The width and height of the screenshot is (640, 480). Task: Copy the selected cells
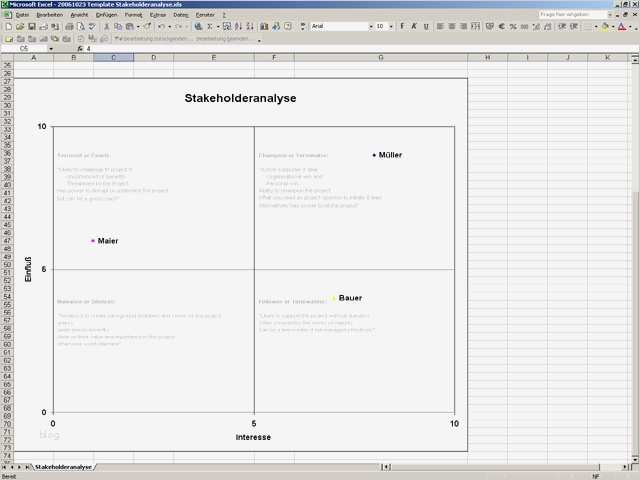point(118,27)
